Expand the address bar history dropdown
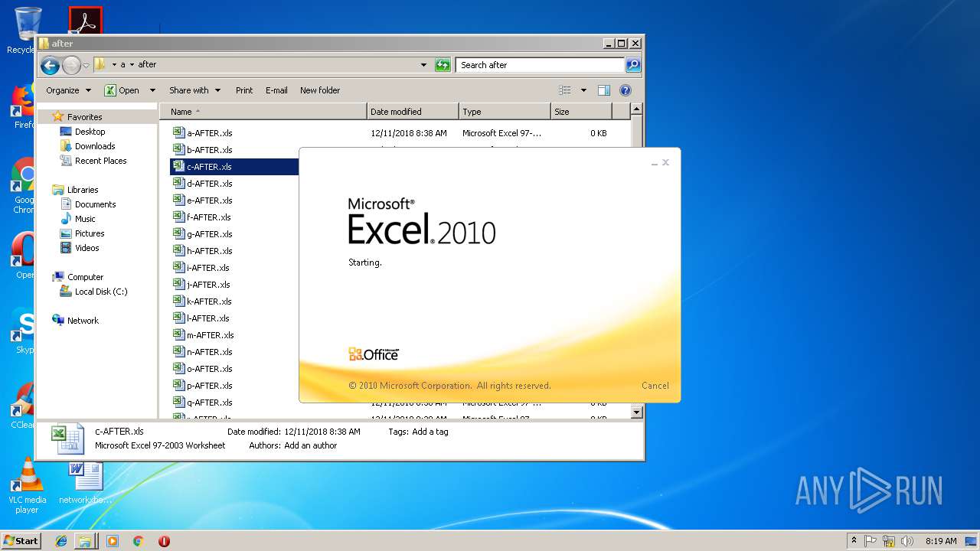 coord(424,65)
